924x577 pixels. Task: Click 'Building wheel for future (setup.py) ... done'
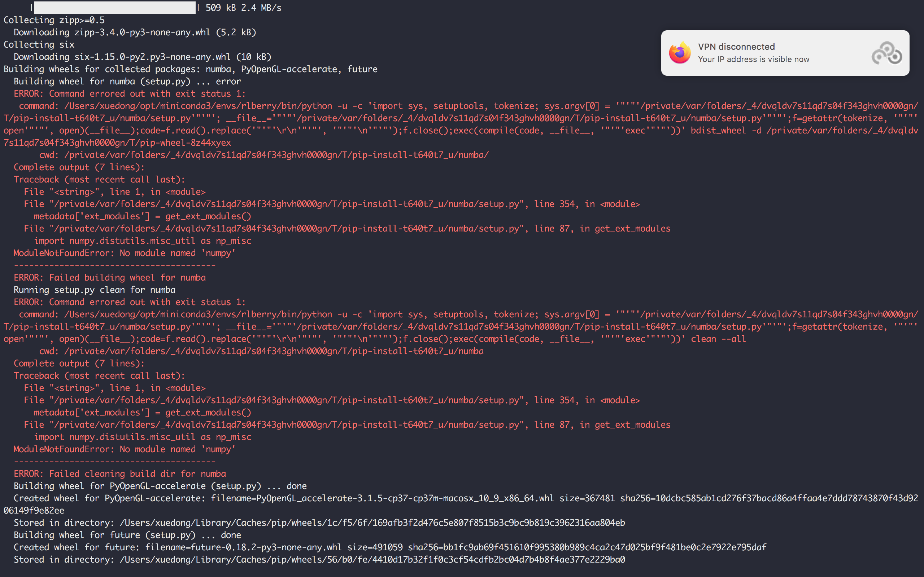(x=127, y=535)
